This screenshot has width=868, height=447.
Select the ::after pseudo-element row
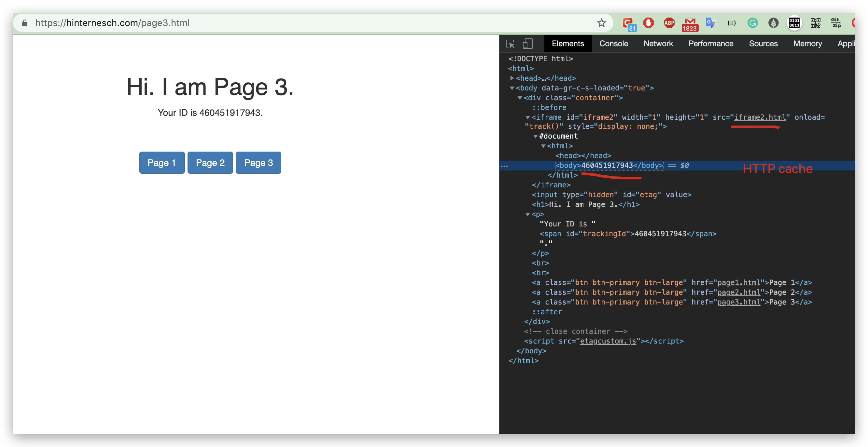(x=547, y=312)
